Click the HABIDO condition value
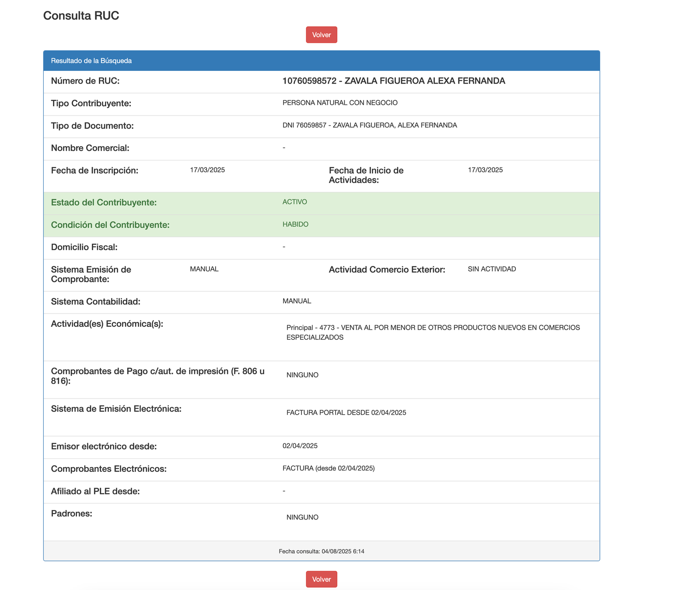This screenshot has height=590, width=700. pyautogui.click(x=295, y=224)
